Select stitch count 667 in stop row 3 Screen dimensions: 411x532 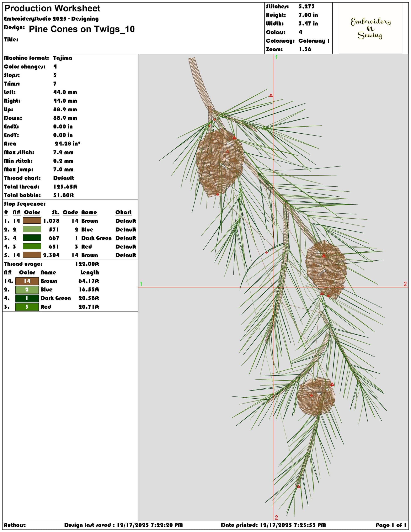[54, 238]
